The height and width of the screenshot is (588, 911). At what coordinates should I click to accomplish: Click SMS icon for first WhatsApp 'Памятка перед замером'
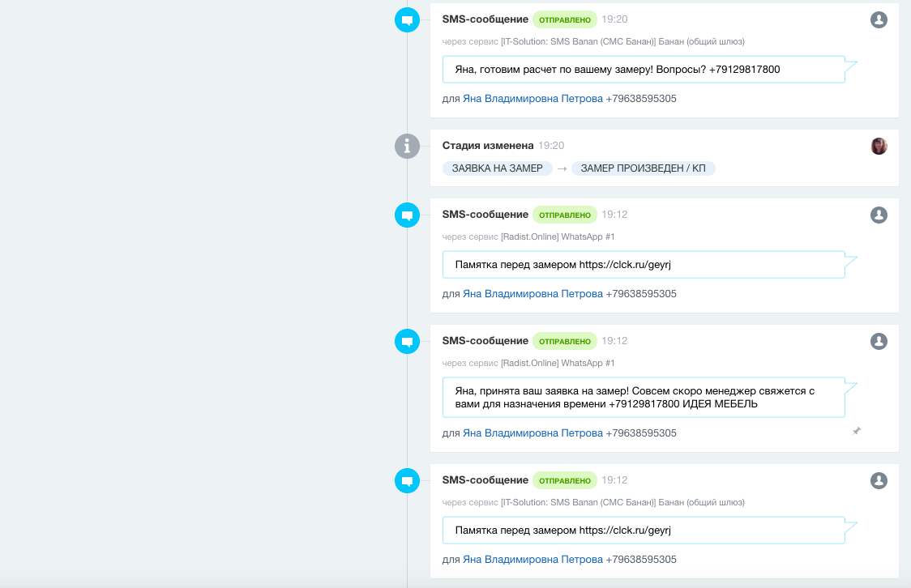tap(408, 215)
